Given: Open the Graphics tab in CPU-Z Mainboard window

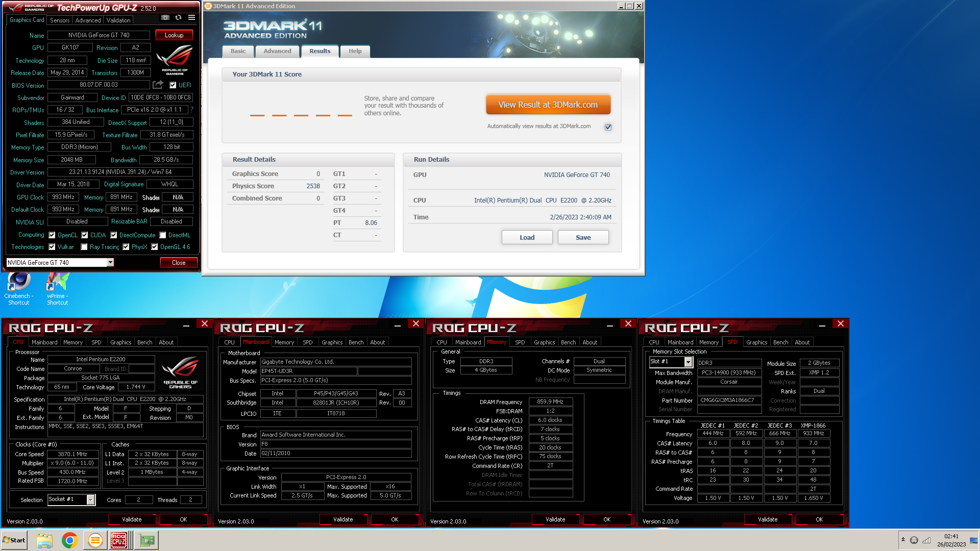Looking at the screenshot, I should click(332, 342).
